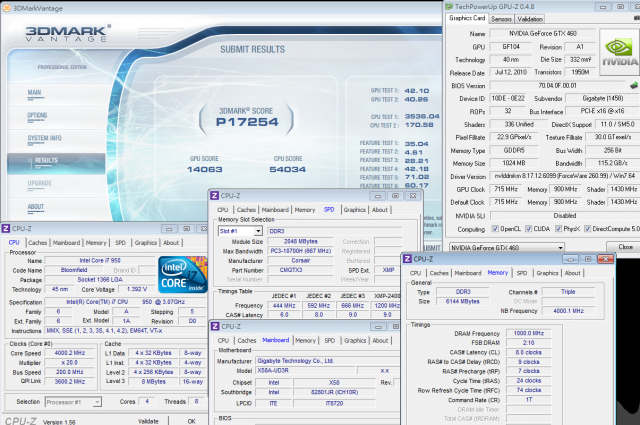This screenshot has width=640, height=425.
Task: Click the Name field NVIDIA GeForce GTX 460
Action: click(543, 33)
